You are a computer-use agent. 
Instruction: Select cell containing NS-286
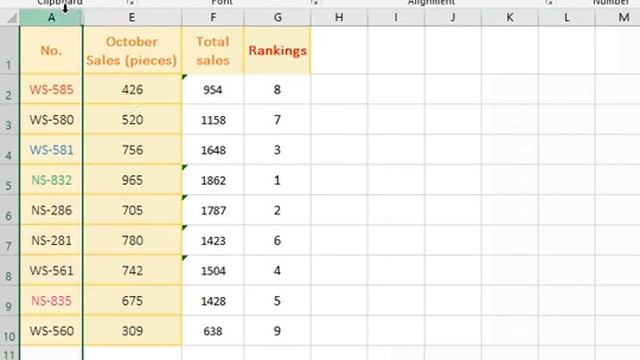(x=51, y=210)
